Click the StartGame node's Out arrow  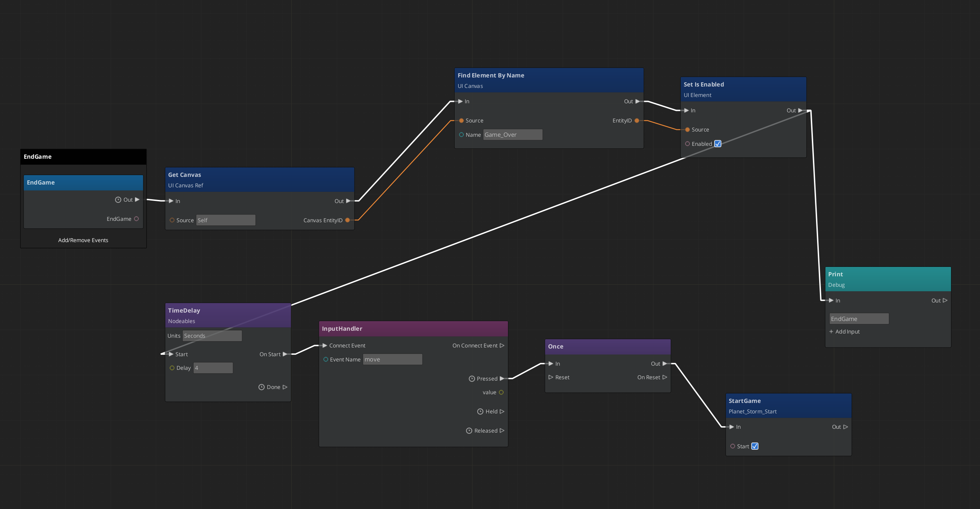click(845, 427)
